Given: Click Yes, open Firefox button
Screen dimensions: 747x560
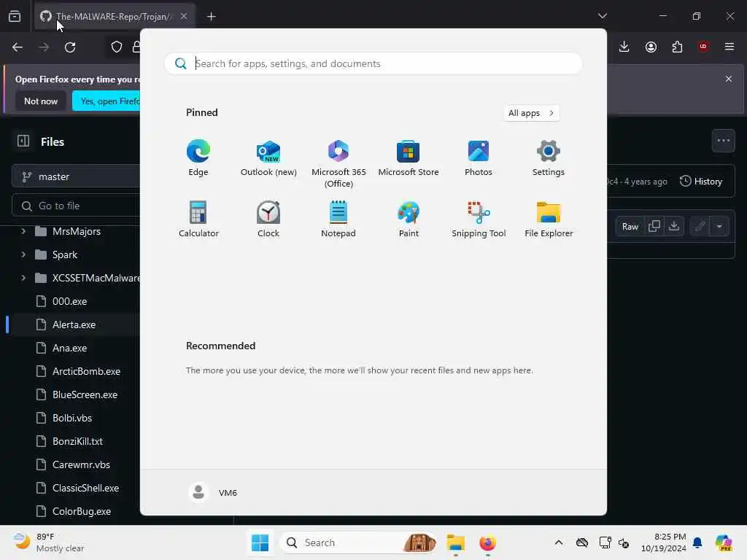Looking at the screenshot, I should click(107, 101).
